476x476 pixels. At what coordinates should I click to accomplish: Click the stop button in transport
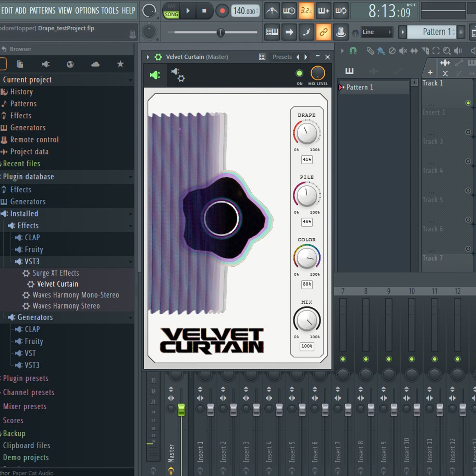pos(204,11)
